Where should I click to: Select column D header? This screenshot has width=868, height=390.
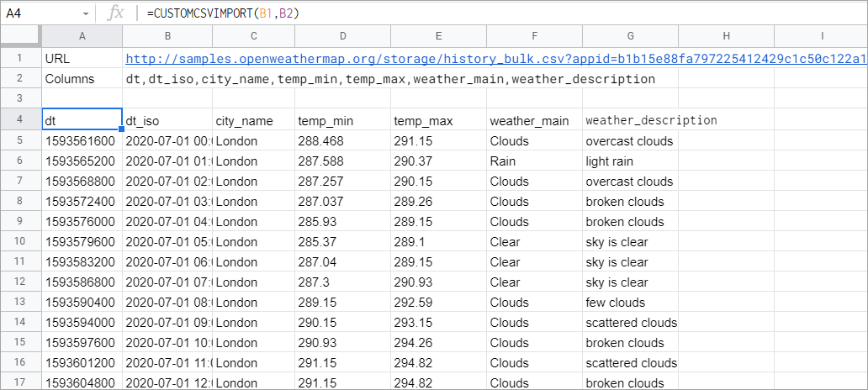(x=342, y=36)
